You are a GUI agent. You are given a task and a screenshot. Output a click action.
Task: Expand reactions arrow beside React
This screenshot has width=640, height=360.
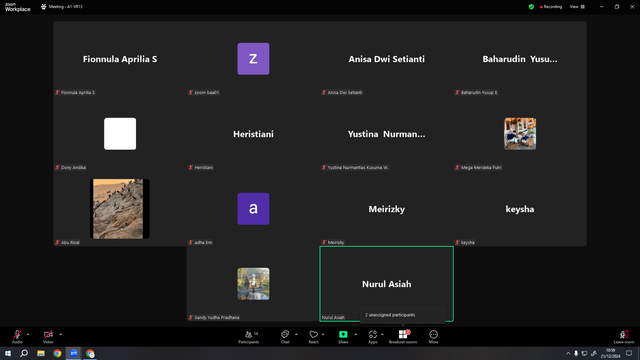tap(323, 334)
